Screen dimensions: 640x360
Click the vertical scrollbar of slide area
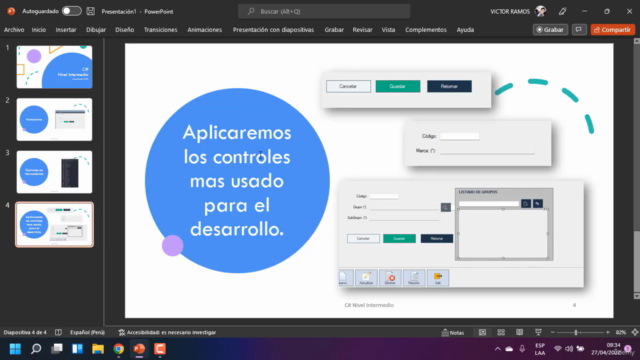click(x=637, y=170)
